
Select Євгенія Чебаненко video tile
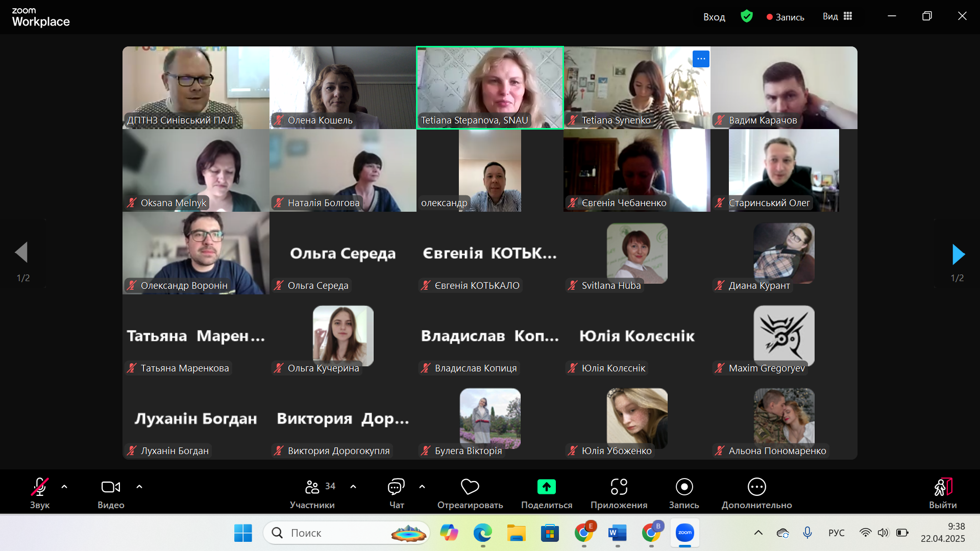click(x=637, y=170)
